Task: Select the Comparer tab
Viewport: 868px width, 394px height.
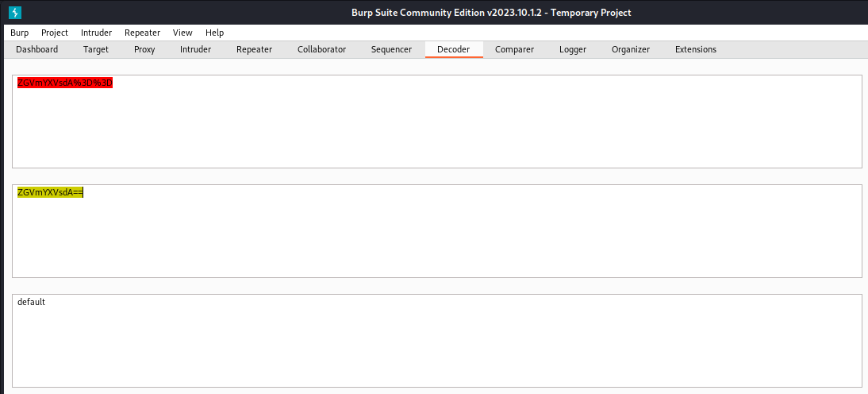Action: (x=514, y=49)
